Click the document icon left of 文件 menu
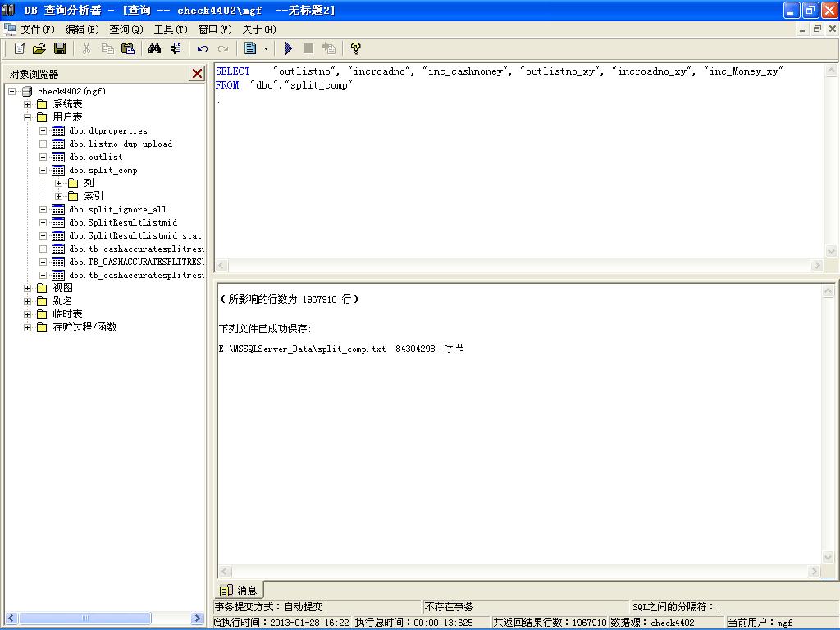The width and height of the screenshot is (840, 630). (10, 29)
